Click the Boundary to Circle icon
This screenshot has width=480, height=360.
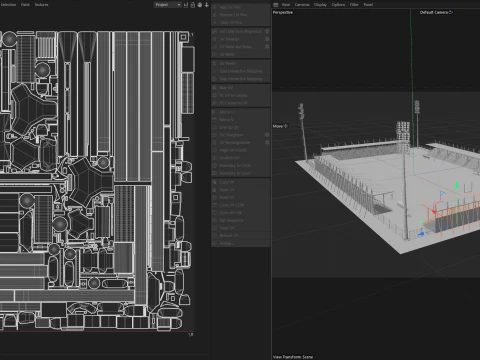215,165
